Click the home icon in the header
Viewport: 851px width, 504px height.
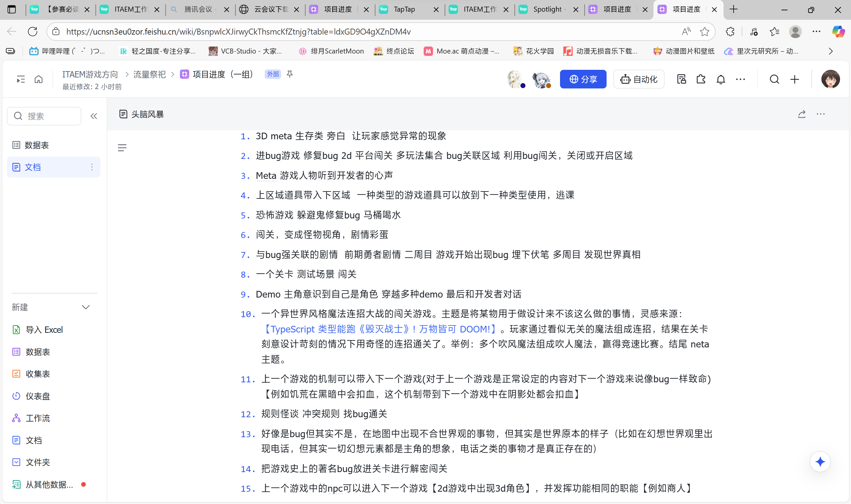coord(39,79)
